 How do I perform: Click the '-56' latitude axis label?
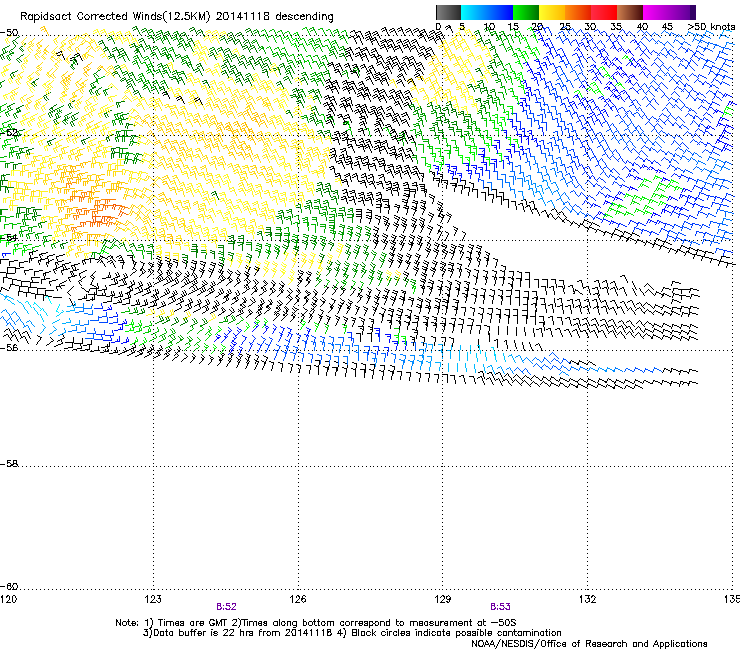[9, 347]
